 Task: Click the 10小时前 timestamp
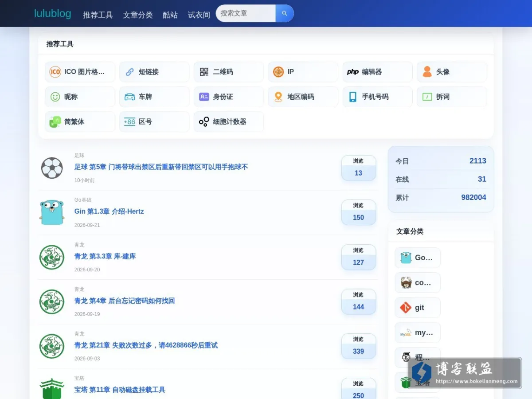point(84,180)
